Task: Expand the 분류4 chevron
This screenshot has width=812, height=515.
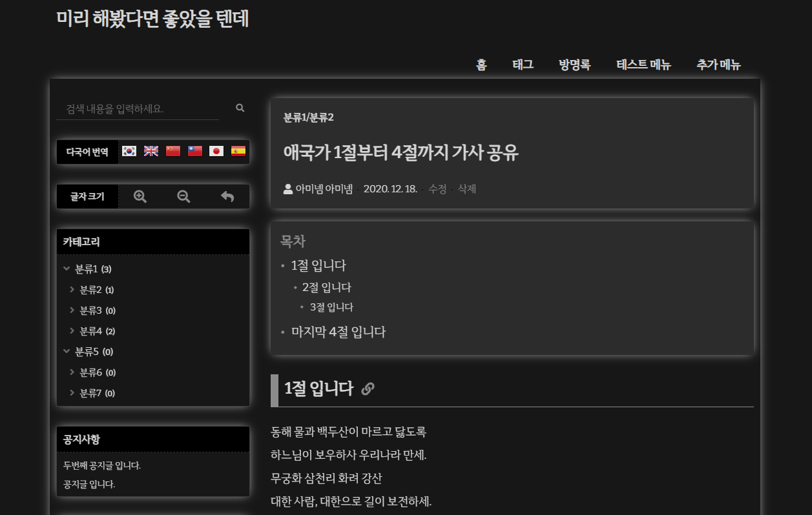Action: coord(72,330)
